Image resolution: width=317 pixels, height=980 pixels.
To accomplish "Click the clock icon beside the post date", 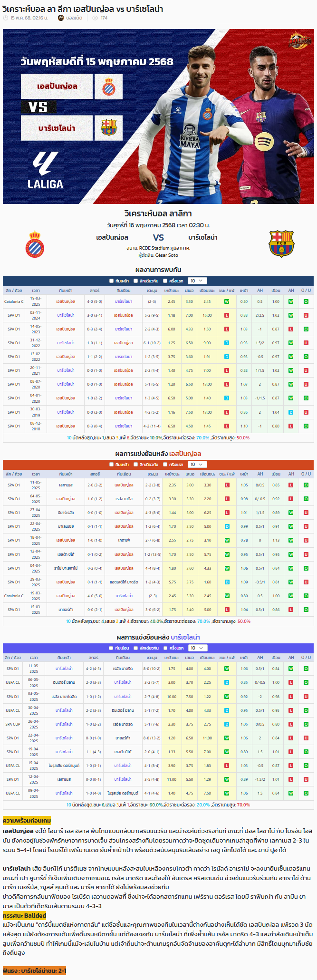I will [6, 18].
